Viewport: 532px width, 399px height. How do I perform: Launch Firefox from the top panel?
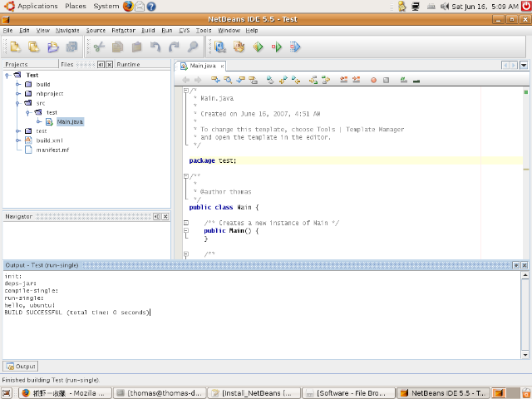click(128, 6)
